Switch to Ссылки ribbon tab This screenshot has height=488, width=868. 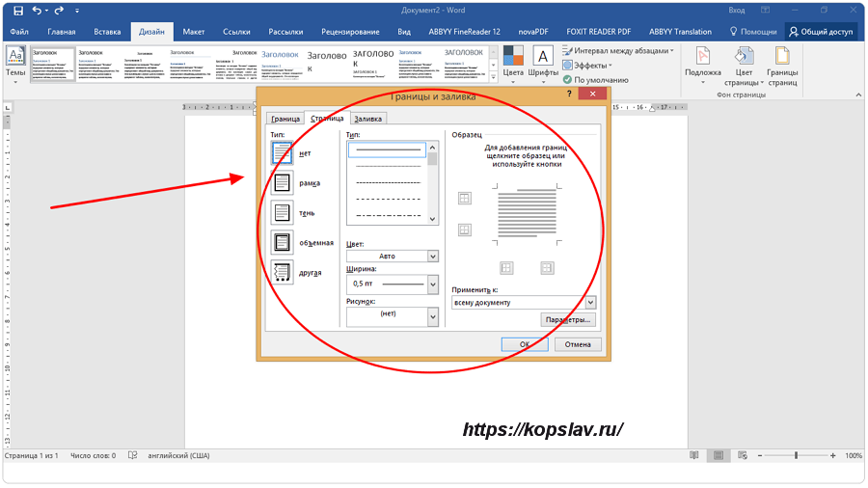tap(236, 32)
